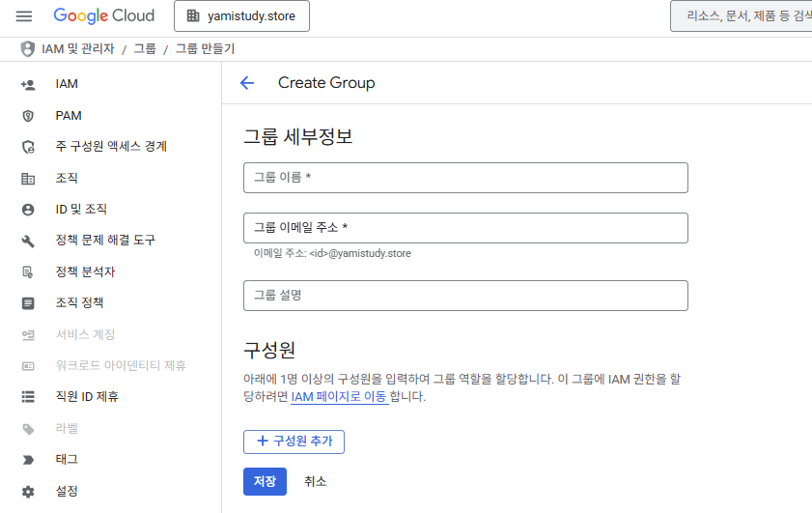This screenshot has height=513, width=812.
Task: Click the 조직 building icon in sidebar
Action: [28, 179]
